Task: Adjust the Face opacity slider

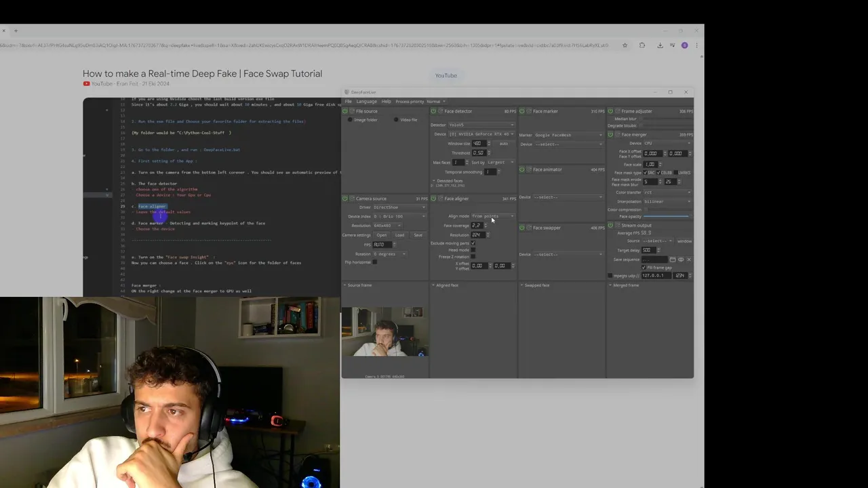Action: [667, 216]
